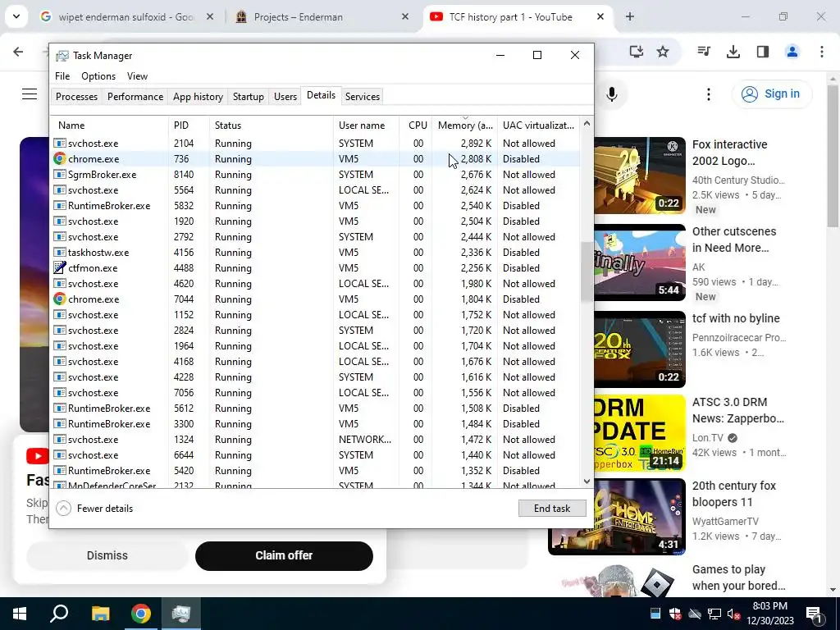Sort by the CPU column header
The image size is (840, 630).
418,126
